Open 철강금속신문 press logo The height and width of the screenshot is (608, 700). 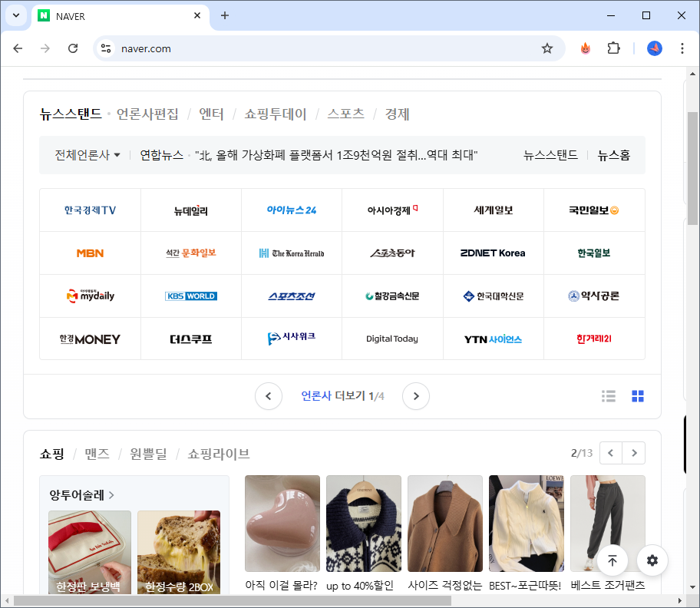[x=392, y=296]
